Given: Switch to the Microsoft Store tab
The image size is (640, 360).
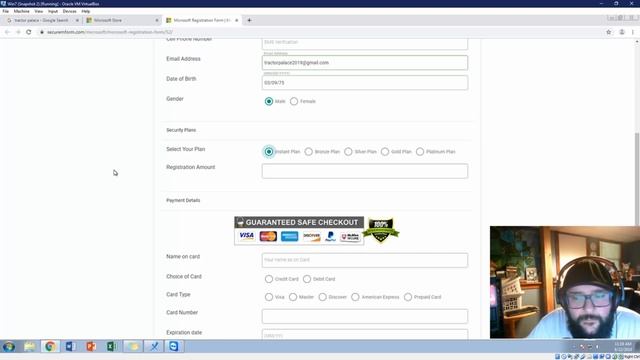Looking at the screenshot, I should (122, 20).
